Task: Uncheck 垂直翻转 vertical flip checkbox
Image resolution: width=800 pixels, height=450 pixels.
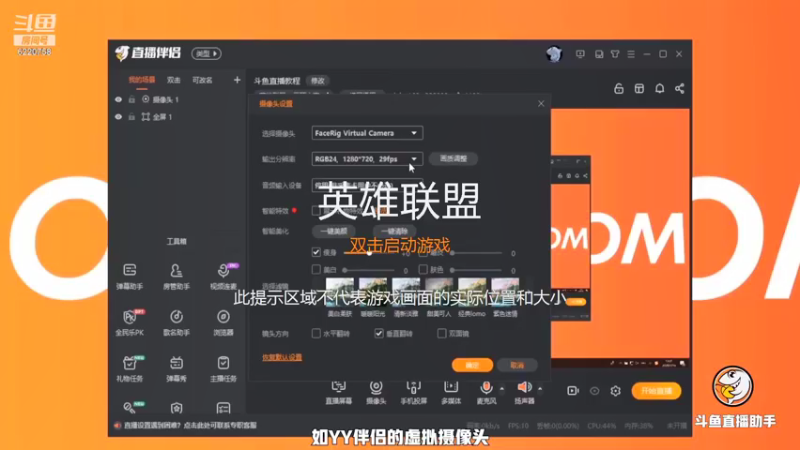Action: pyautogui.click(x=379, y=333)
